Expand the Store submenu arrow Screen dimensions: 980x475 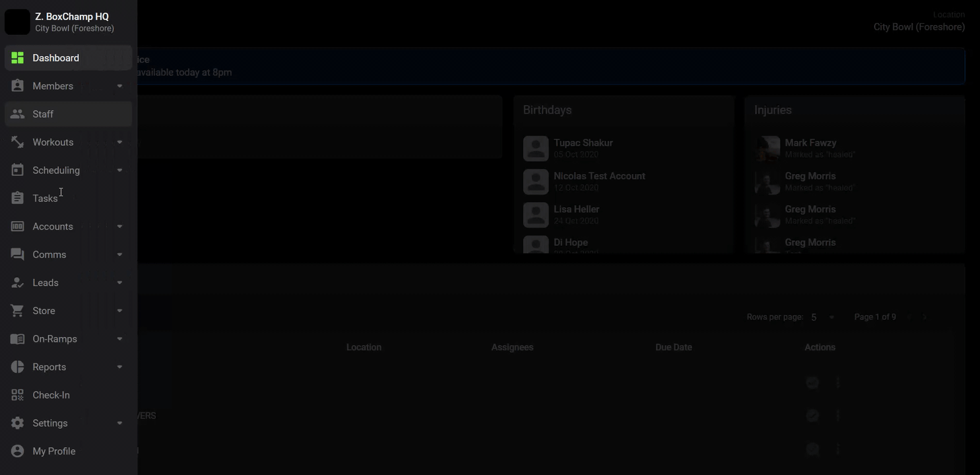pos(119,311)
